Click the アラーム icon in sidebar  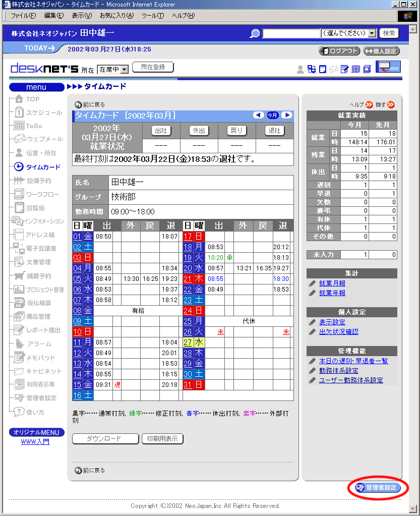20,344
